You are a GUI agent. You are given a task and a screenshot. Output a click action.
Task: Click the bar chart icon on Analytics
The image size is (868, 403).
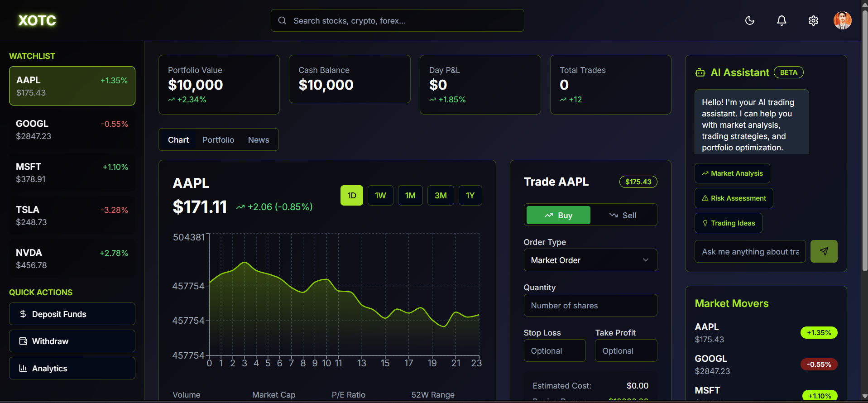coord(23,368)
